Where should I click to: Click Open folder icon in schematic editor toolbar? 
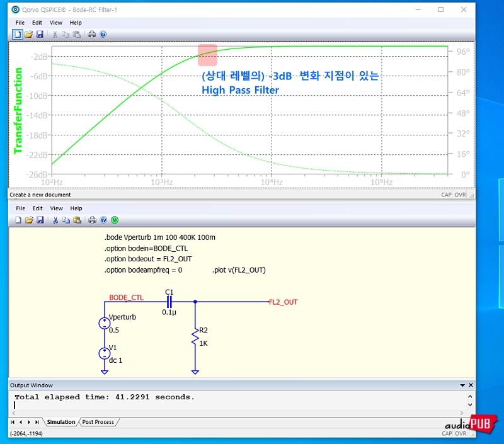(29, 220)
